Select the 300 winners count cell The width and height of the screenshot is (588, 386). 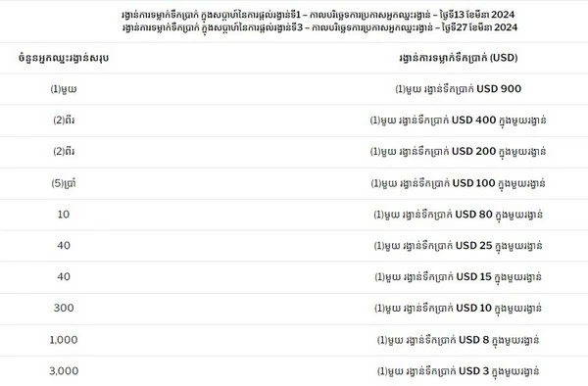tap(64, 308)
